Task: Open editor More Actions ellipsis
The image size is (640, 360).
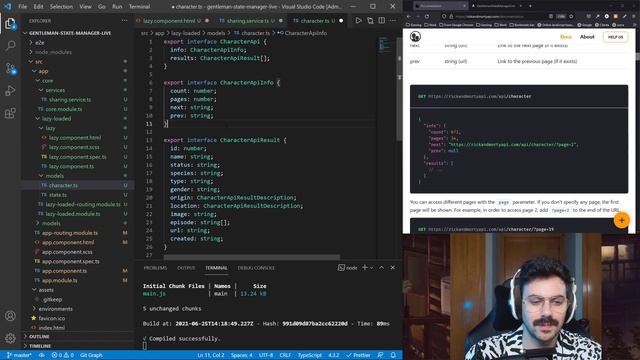Action: click(393, 20)
